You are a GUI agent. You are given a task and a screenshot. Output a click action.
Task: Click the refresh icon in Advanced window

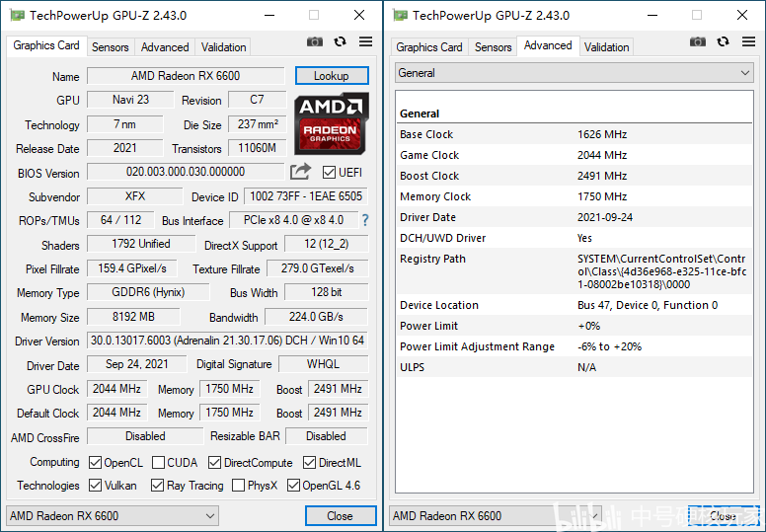coord(723,42)
